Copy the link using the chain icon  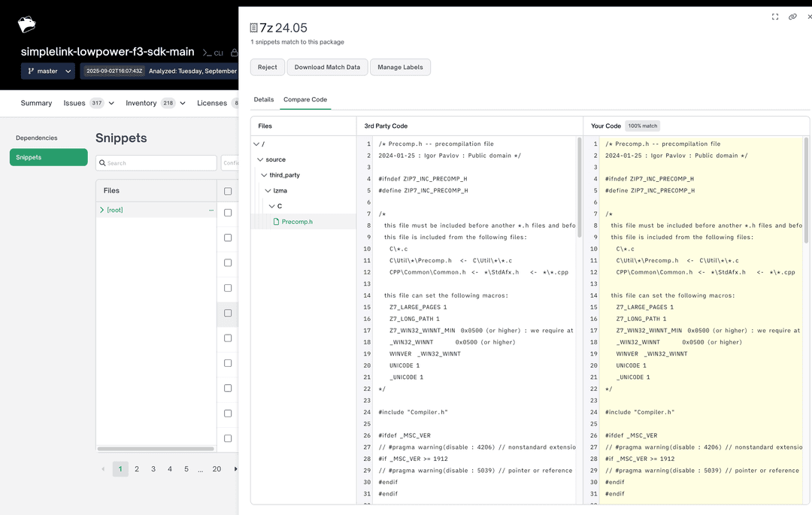(792, 16)
